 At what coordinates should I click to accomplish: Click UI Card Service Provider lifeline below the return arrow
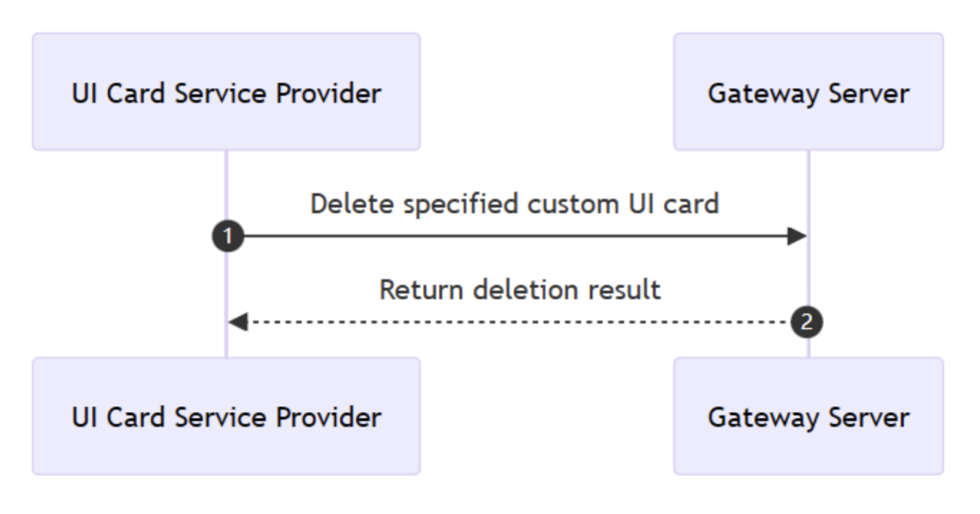pos(226,344)
